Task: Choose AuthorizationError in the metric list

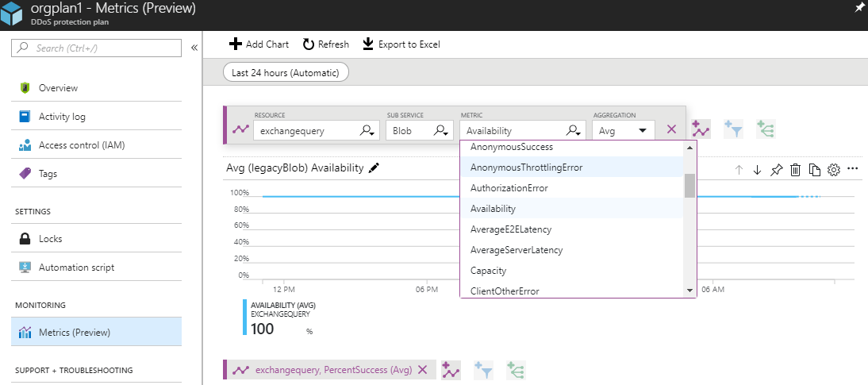Action: click(x=572, y=188)
